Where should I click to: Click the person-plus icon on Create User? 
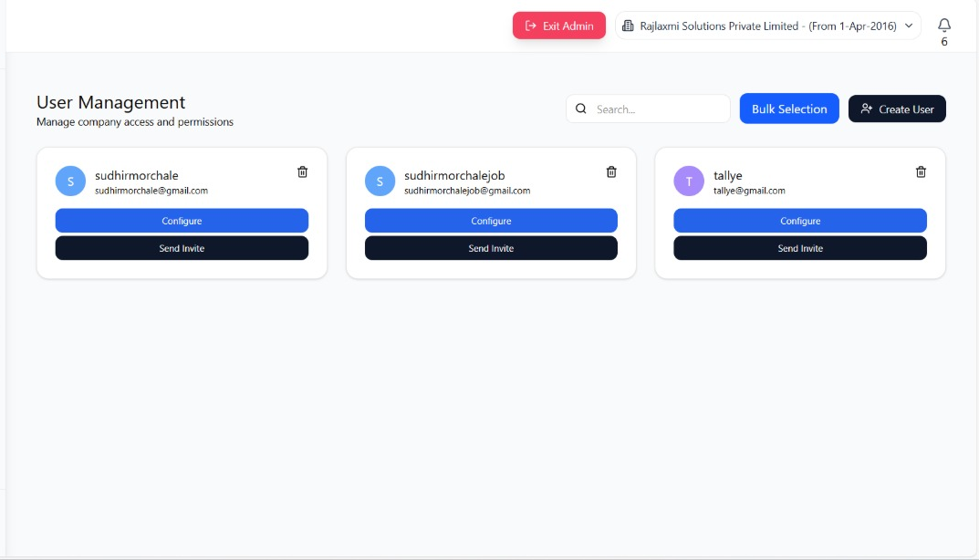[866, 109]
